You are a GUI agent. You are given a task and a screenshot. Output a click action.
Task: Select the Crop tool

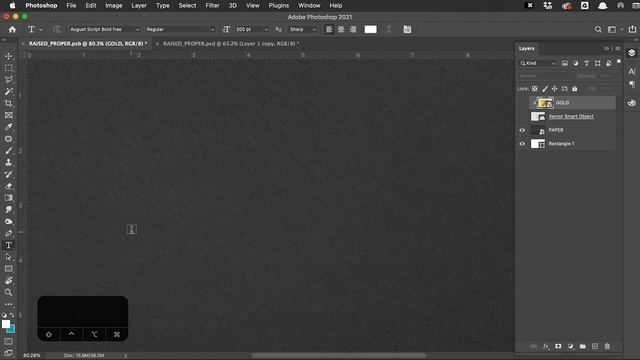click(9, 103)
